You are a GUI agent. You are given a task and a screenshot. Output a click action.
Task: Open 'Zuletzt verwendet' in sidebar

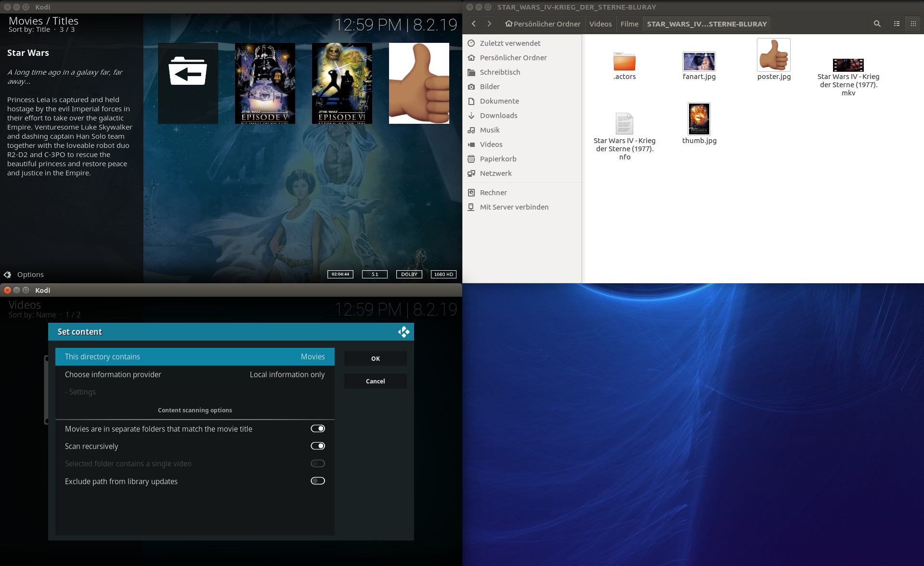pos(522,43)
